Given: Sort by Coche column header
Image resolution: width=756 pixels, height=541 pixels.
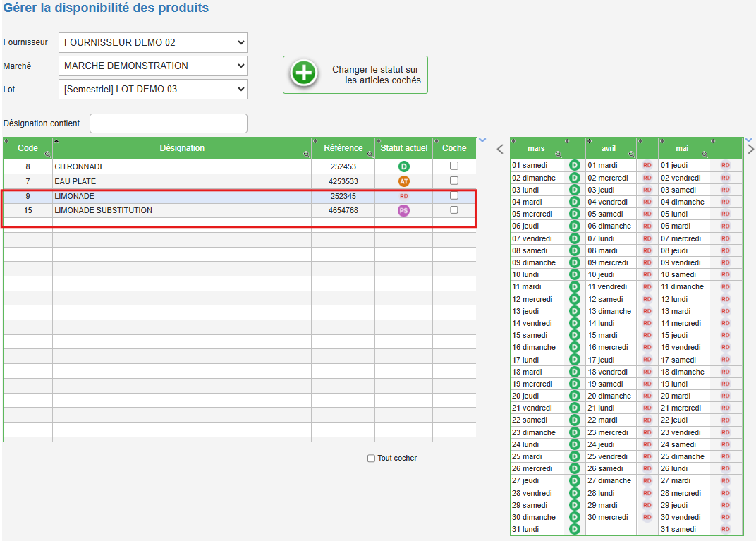Looking at the screenshot, I should [454, 148].
